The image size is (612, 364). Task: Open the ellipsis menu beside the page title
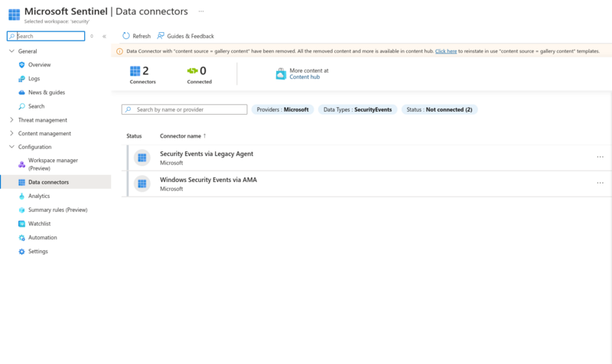201,11
